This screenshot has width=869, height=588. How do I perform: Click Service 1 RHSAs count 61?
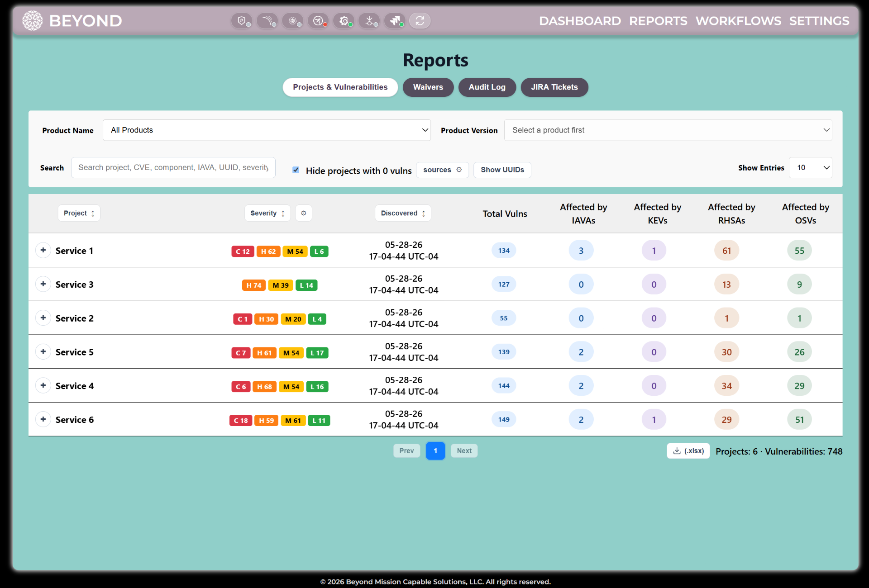pyautogui.click(x=727, y=251)
